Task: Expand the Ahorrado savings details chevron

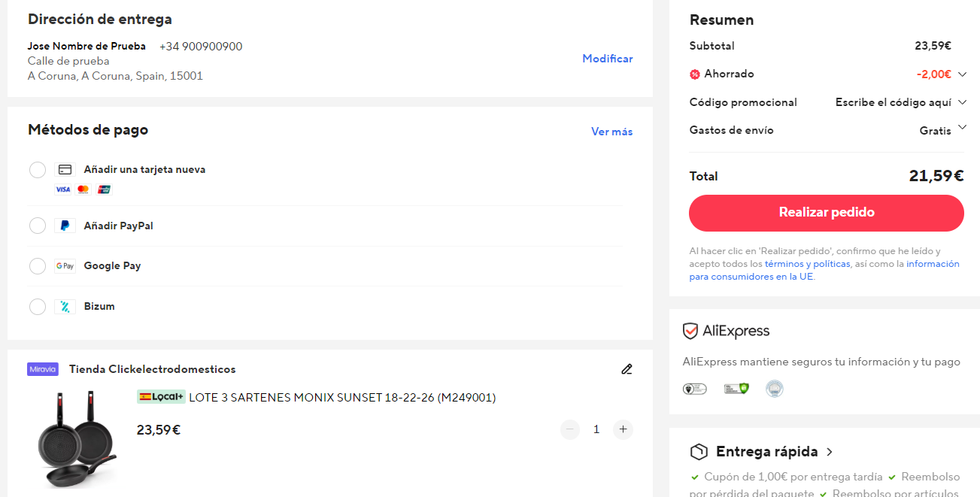Action: pyautogui.click(x=962, y=74)
